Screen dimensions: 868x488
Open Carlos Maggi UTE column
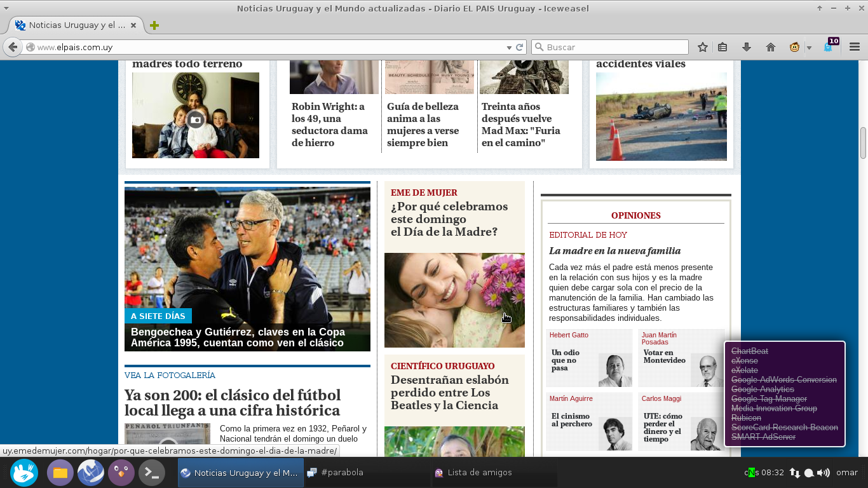pos(663,428)
